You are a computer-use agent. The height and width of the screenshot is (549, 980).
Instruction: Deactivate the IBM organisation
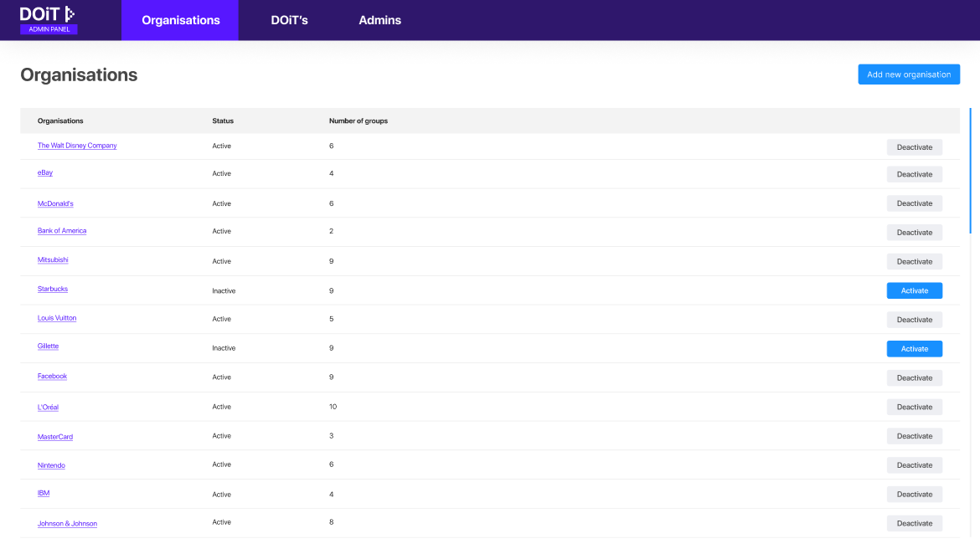(915, 494)
